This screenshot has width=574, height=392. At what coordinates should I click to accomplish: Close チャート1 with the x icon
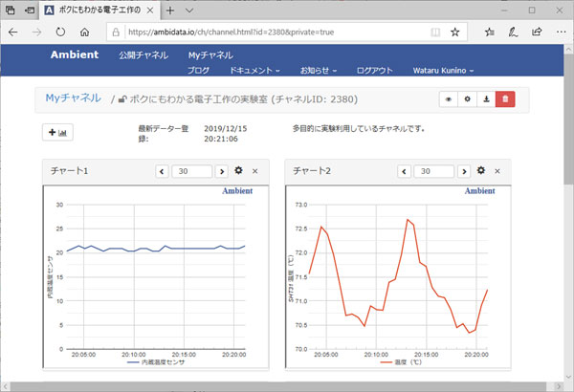pyautogui.click(x=255, y=171)
